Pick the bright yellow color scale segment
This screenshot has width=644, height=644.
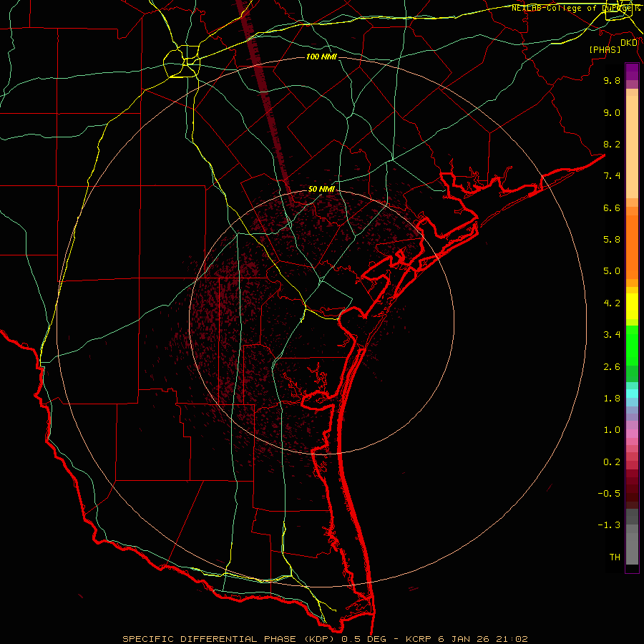(x=632, y=306)
